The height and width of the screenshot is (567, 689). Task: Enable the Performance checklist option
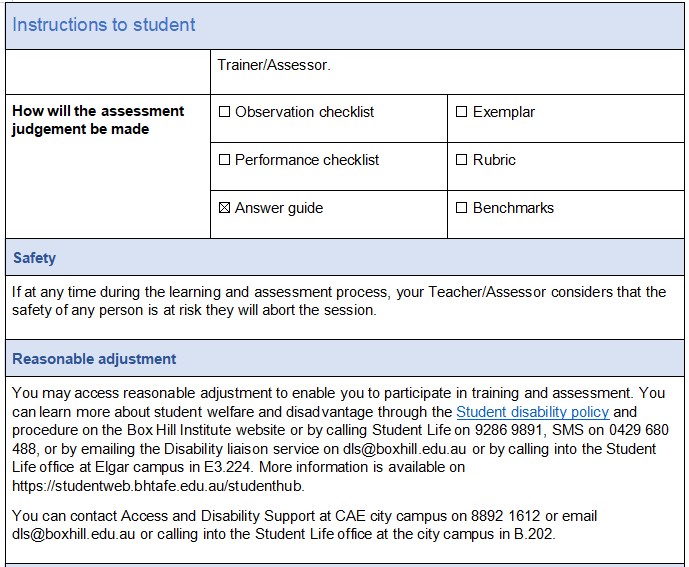coord(224,160)
